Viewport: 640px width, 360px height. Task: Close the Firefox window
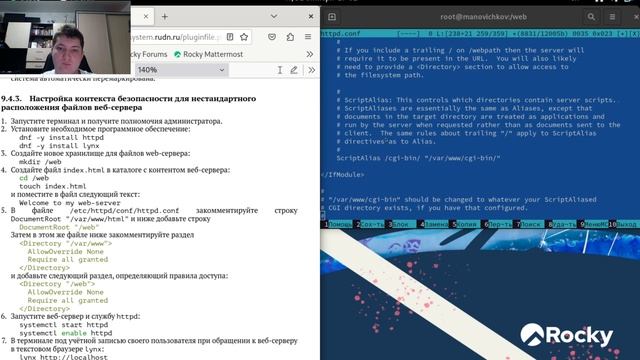311,16
